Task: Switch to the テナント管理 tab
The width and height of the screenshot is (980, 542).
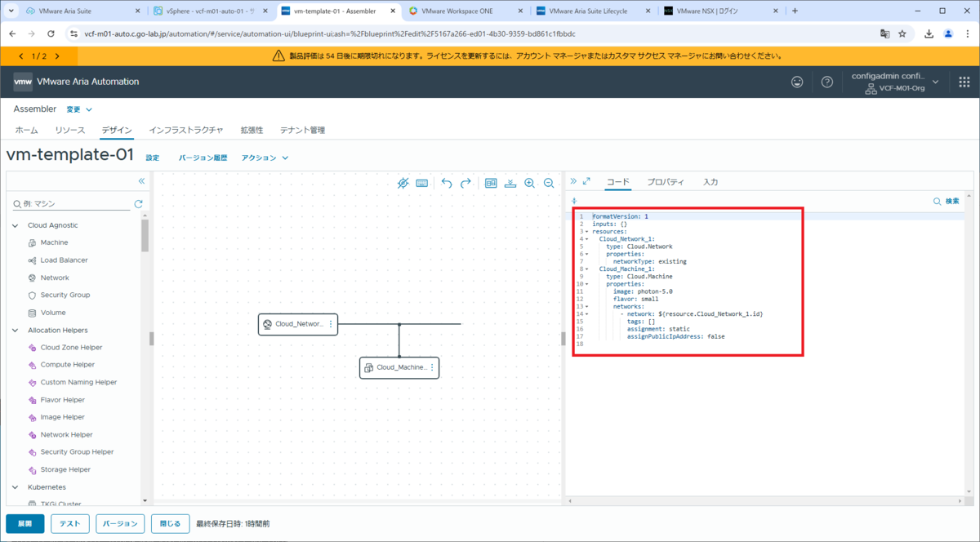Action: tap(302, 130)
